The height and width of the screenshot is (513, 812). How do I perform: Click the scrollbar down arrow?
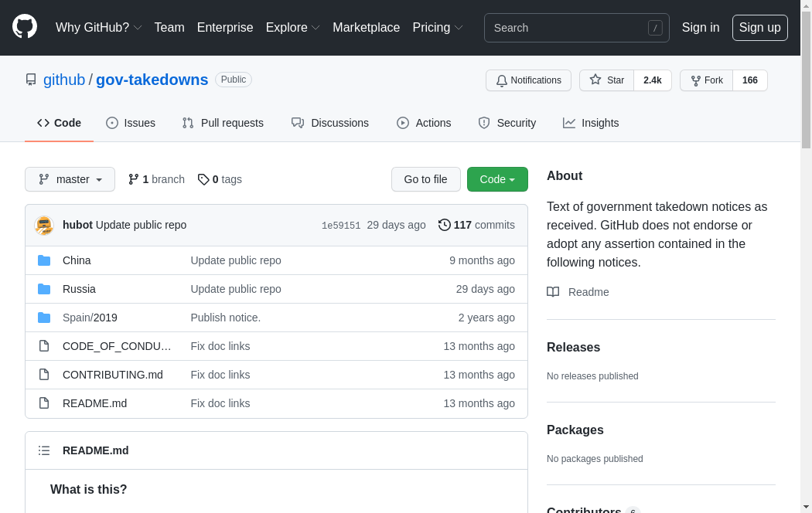(x=807, y=508)
